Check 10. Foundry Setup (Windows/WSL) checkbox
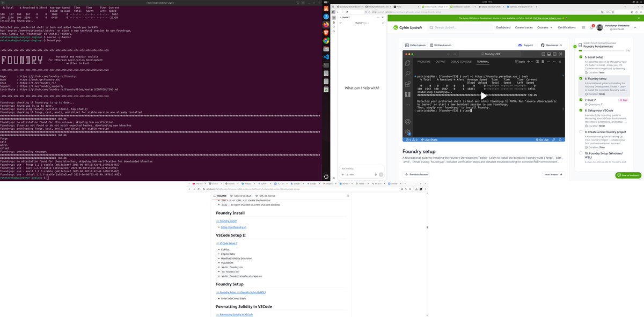The height and width of the screenshot is (317, 644). [581, 153]
